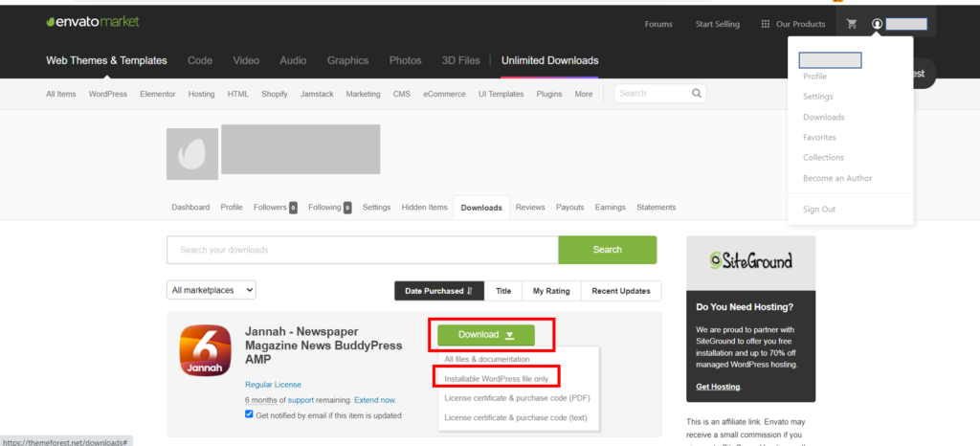Select the Downloads tab in profile navigation

click(481, 208)
